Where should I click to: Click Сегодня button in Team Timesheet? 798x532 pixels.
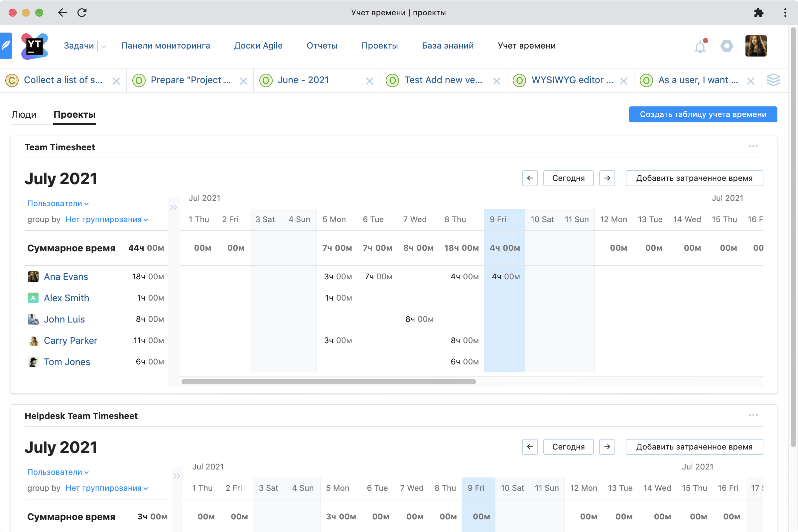(x=567, y=178)
